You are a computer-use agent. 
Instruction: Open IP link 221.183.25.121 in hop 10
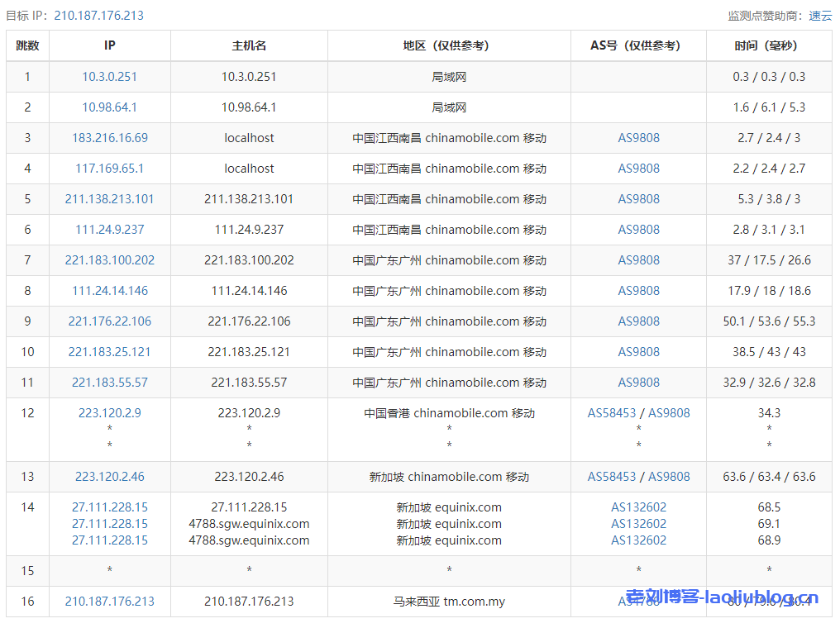109,352
